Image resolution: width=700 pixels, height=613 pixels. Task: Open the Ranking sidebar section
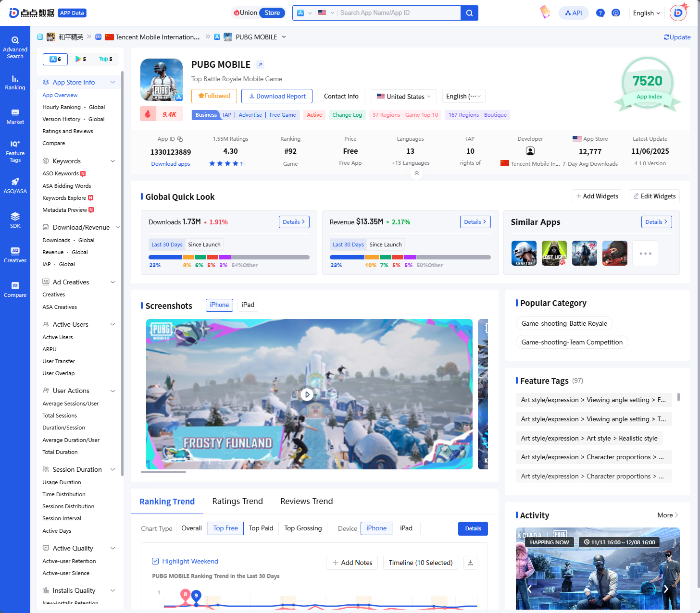pos(15,83)
